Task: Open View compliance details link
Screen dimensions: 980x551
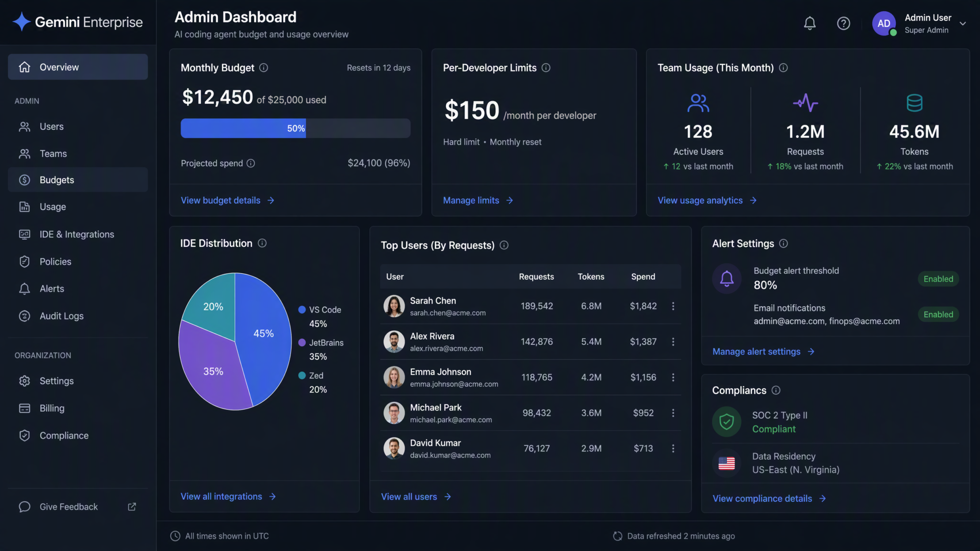Action: (769, 498)
